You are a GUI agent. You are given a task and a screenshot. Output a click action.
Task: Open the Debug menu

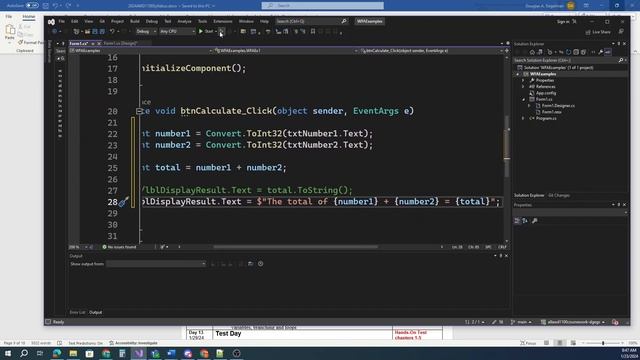pos(152,21)
